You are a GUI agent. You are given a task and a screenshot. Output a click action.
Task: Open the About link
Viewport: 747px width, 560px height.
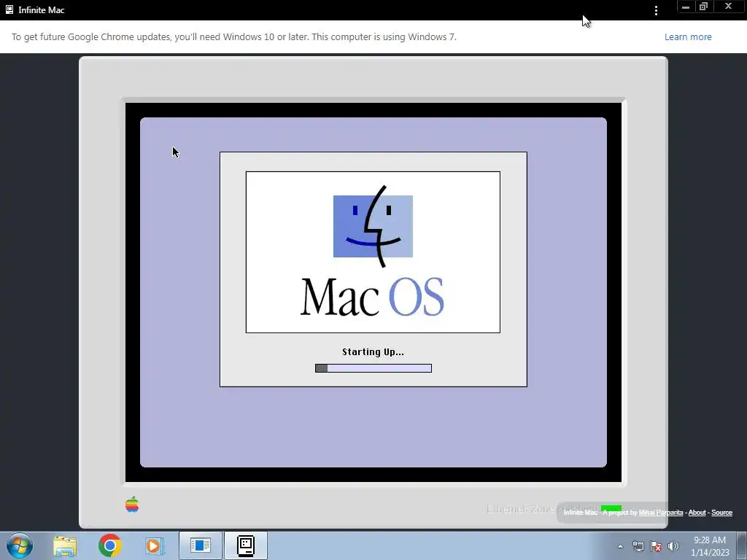(697, 513)
